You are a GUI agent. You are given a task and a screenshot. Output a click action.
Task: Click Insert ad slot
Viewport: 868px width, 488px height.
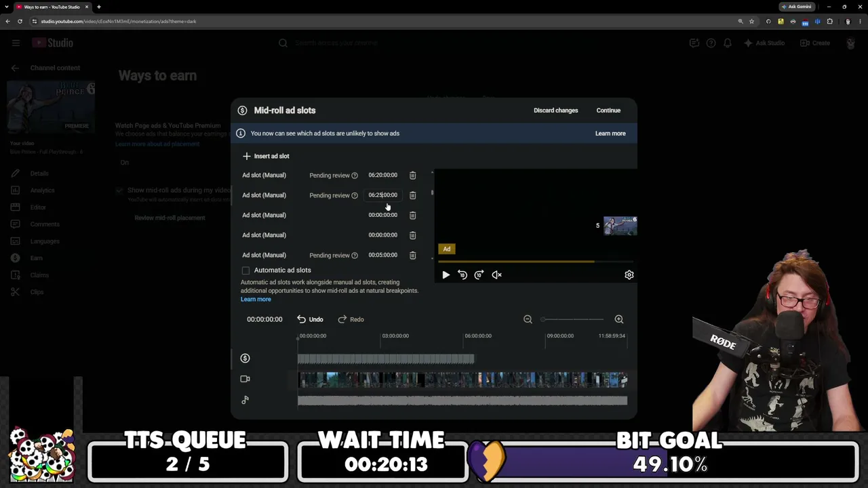coord(266,156)
